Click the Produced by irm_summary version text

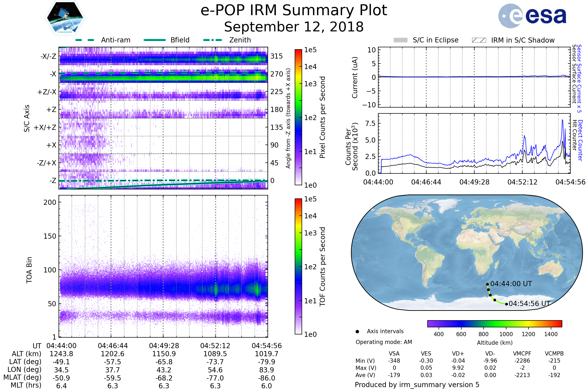click(417, 385)
